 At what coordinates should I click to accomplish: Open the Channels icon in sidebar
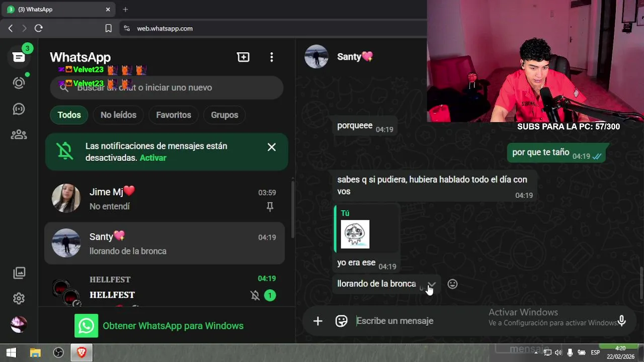point(19,109)
